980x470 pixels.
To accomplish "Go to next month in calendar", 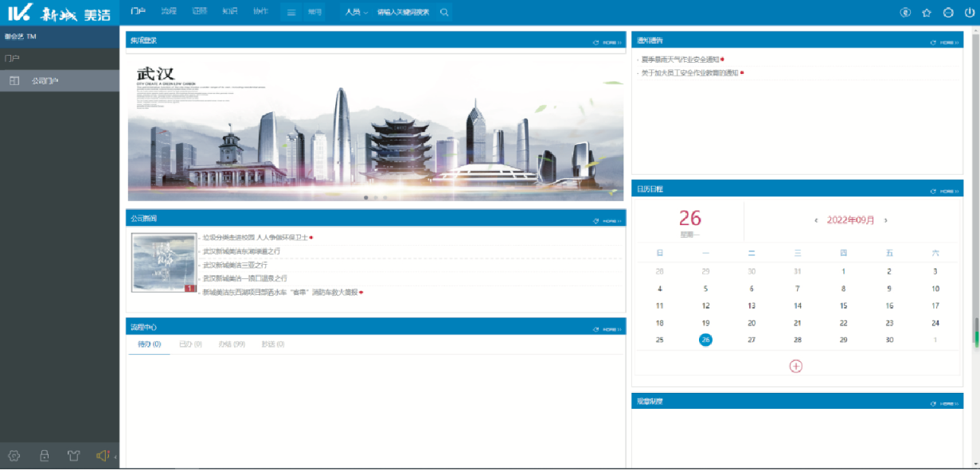I will [886, 220].
